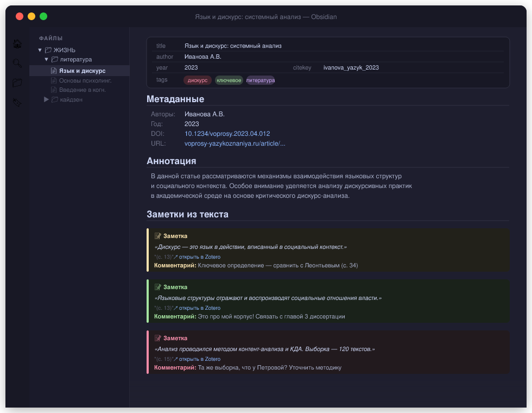The width and height of the screenshot is (532, 413).
Task: Edit the citekey value ivanova_yazyk_2023
Action: point(351,67)
